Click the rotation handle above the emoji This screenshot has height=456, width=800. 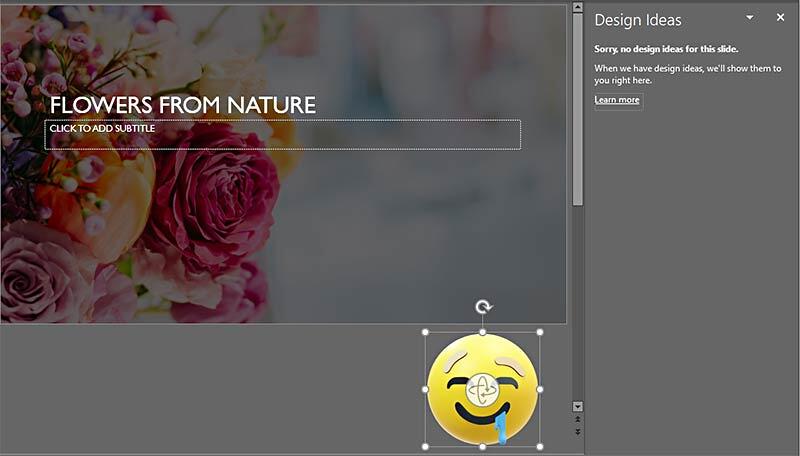tap(483, 308)
